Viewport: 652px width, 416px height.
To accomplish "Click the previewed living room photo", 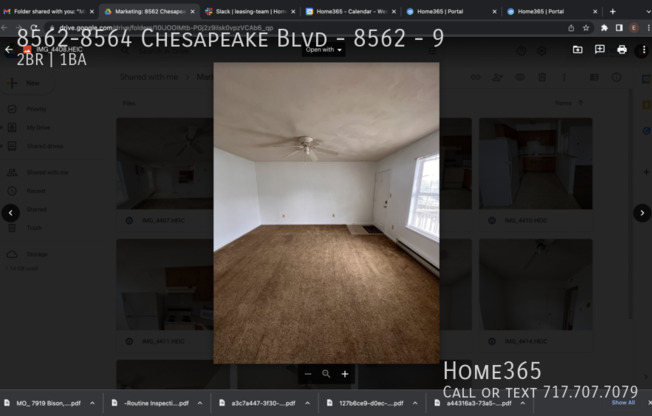I will click(x=326, y=213).
